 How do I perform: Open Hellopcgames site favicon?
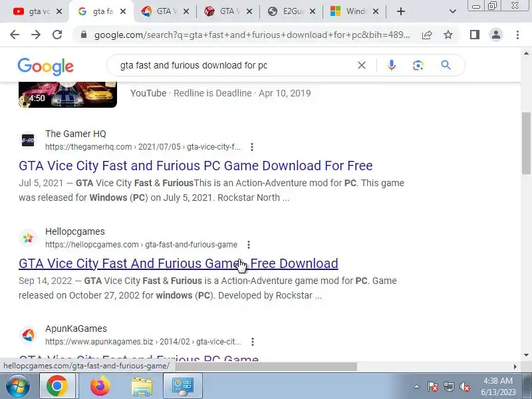(x=28, y=238)
